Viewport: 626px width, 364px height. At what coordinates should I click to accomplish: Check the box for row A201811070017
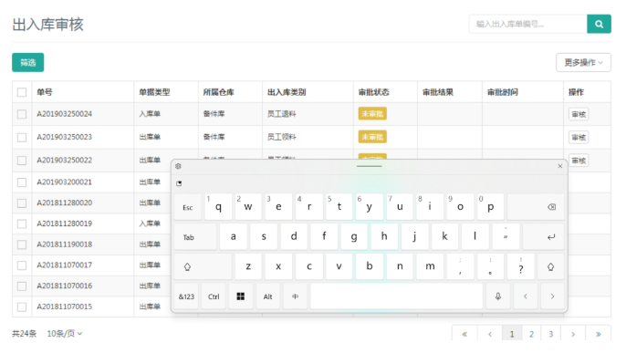[x=22, y=265]
